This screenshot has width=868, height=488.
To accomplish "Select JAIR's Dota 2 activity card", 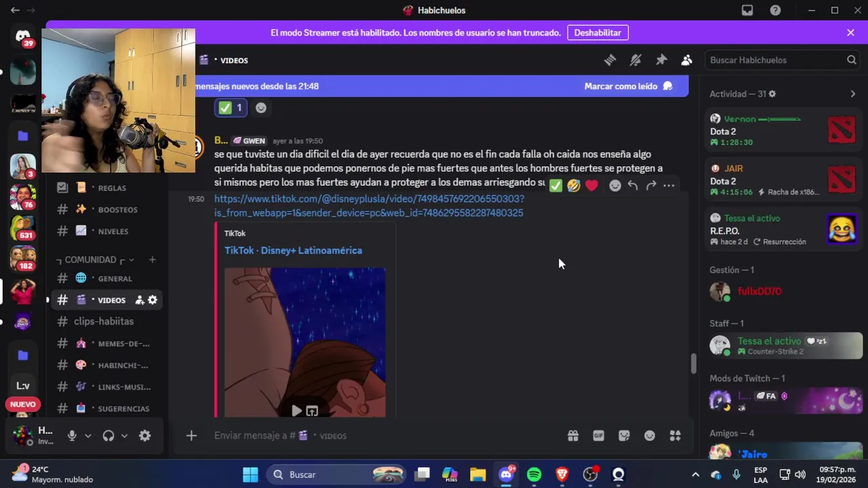I will click(783, 180).
